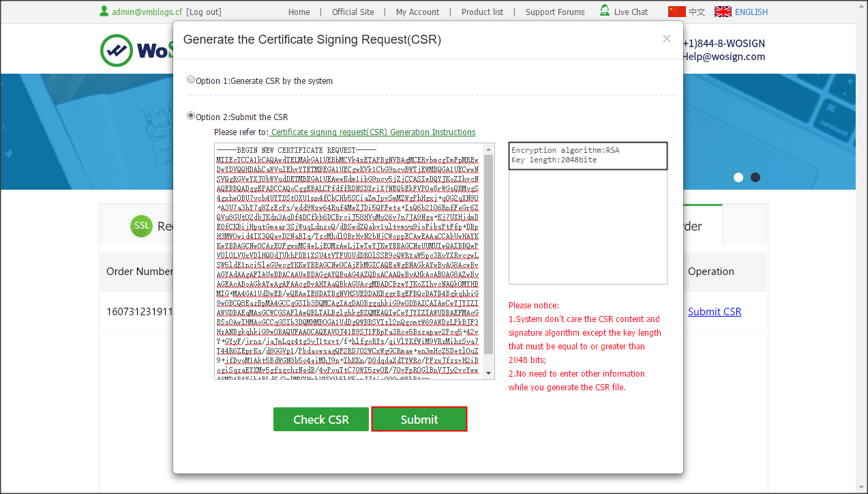Click the Submit CSR link in table
The width and height of the screenshot is (868, 494).
click(714, 312)
